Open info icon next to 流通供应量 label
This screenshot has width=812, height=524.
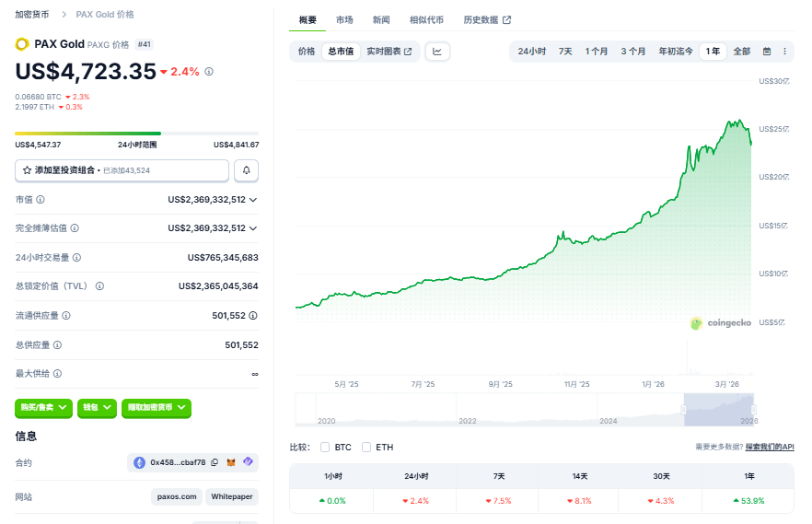point(66,315)
